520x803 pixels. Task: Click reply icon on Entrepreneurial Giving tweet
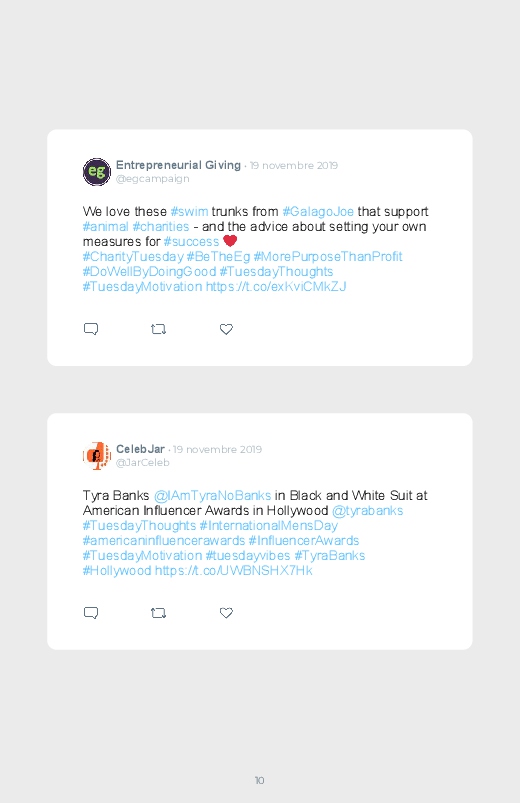tap(91, 329)
